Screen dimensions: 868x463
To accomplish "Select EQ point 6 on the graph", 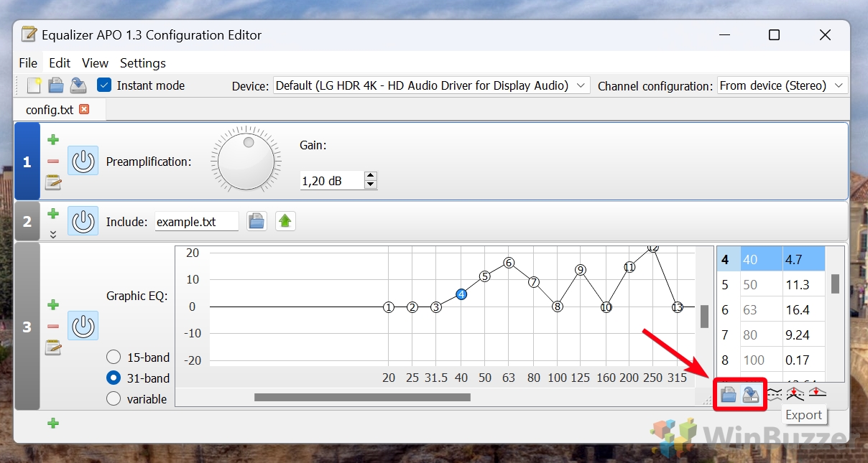I will click(x=509, y=263).
